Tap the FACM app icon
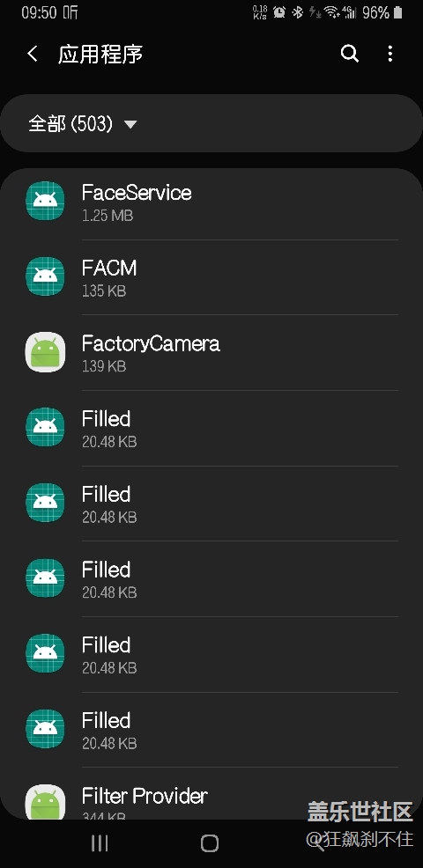Screen dimensions: 423x868 46,276
